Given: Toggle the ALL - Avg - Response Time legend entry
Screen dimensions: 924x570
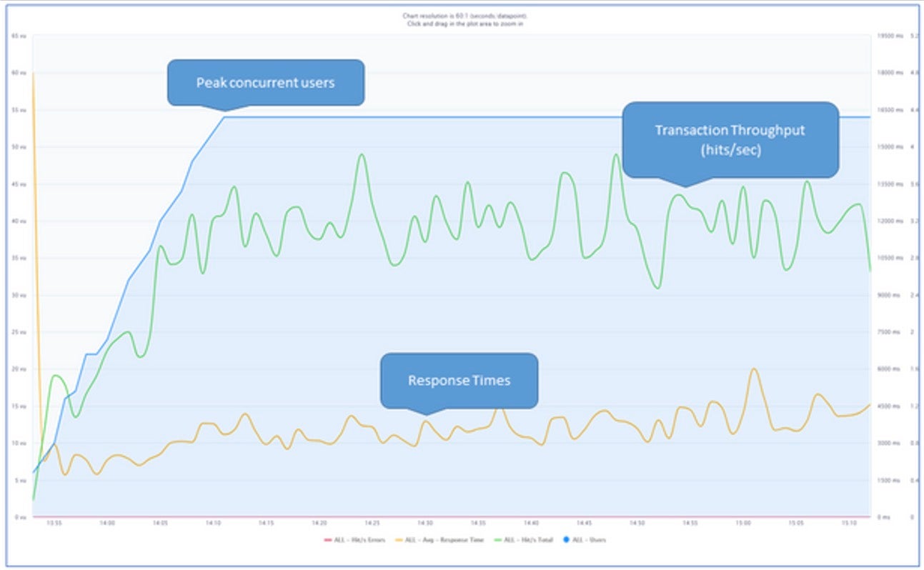Looking at the screenshot, I should coord(443,540).
